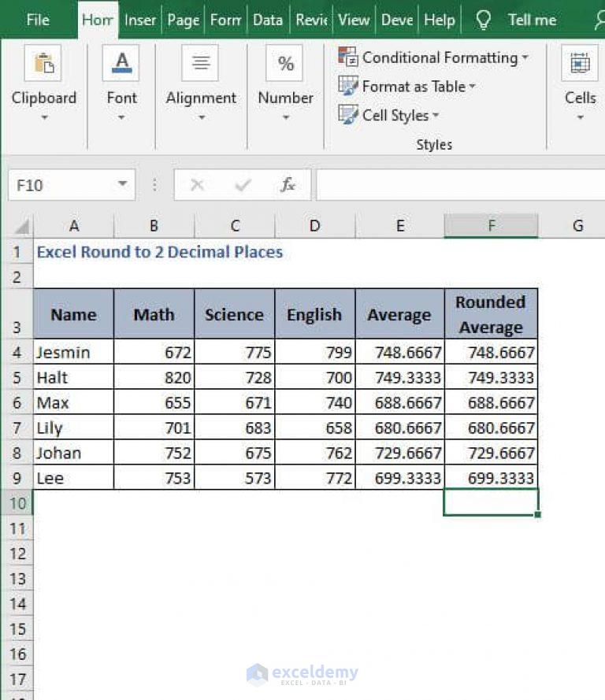
Task: Select column D header
Action: coord(315,226)
